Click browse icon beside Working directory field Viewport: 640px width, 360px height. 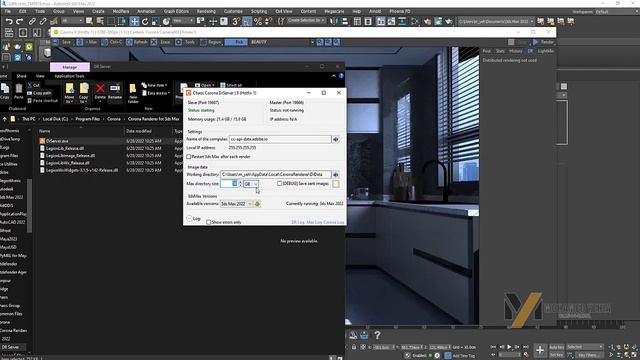click(x=336, y=175)
